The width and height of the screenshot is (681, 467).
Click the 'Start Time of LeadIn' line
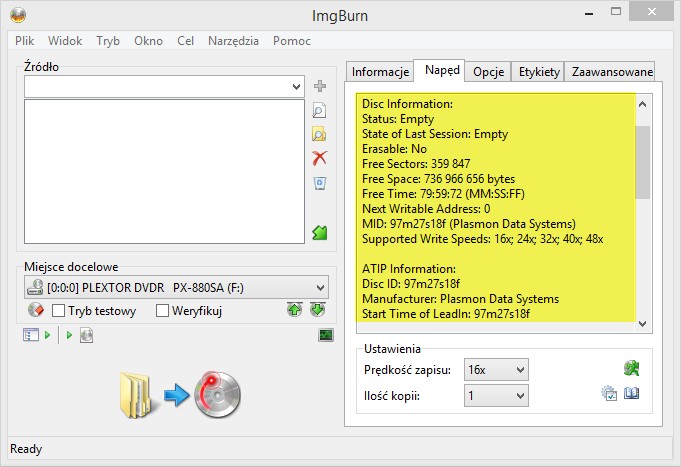446,314
